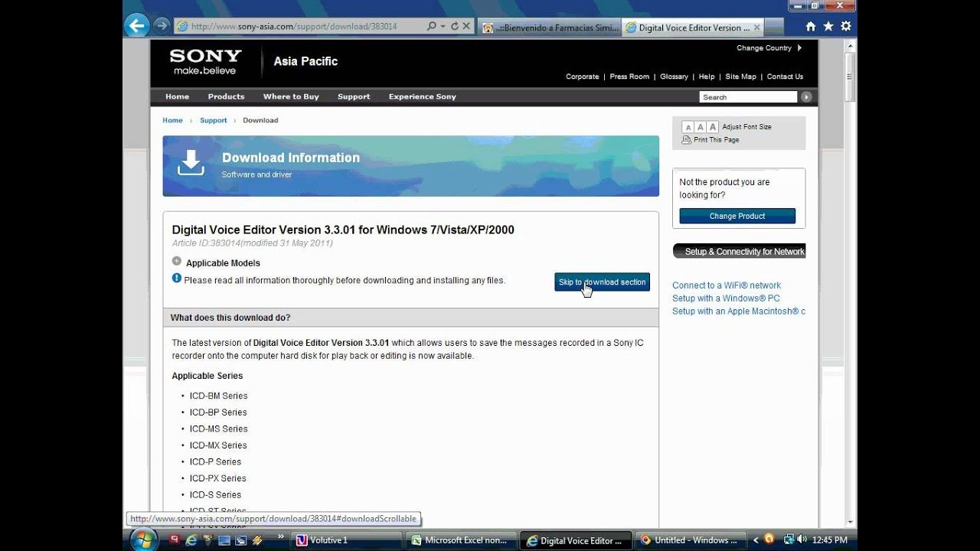The image size is (980, 551).
Task: Click the site Search input field
Action: click(748, 97)
